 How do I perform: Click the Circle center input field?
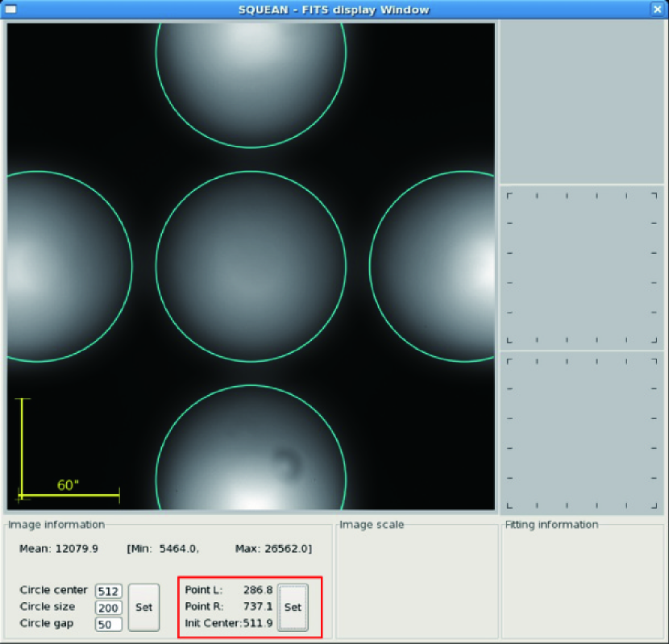[x=108, y=591]
